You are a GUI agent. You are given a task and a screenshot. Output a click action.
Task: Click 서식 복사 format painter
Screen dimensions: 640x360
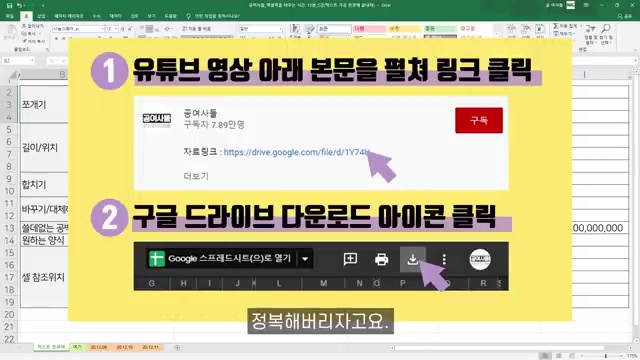coord(33,41)
